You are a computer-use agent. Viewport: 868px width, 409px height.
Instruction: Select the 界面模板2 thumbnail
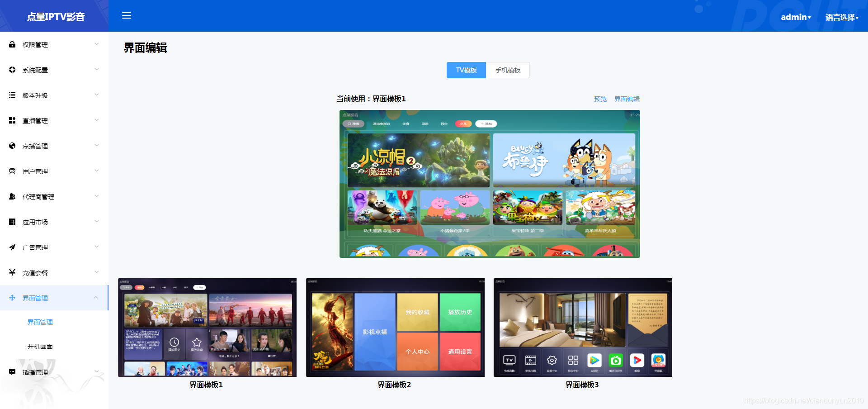click(x=395, y=328)
